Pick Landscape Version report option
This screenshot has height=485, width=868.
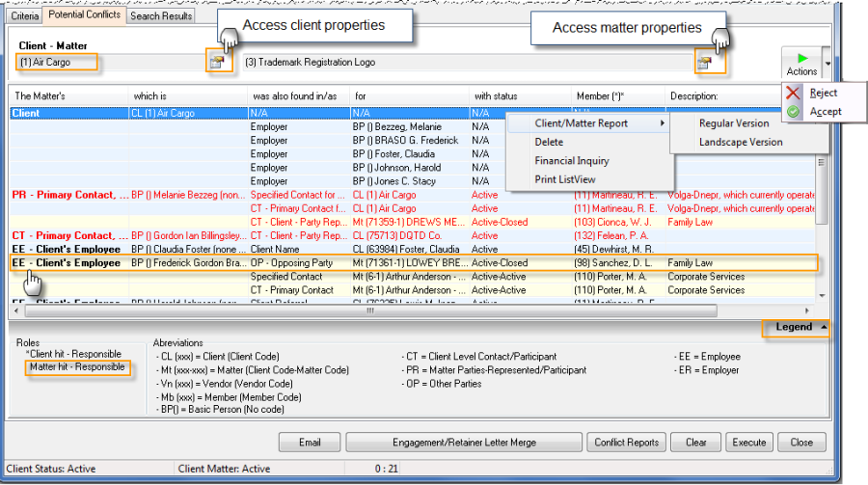pyautogui.click(x=740, y=143)
